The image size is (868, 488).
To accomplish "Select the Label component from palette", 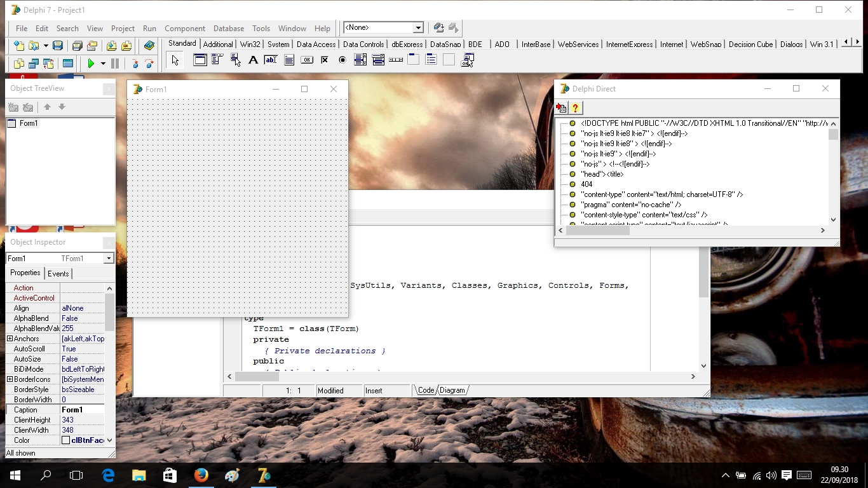I will [253, 60].
